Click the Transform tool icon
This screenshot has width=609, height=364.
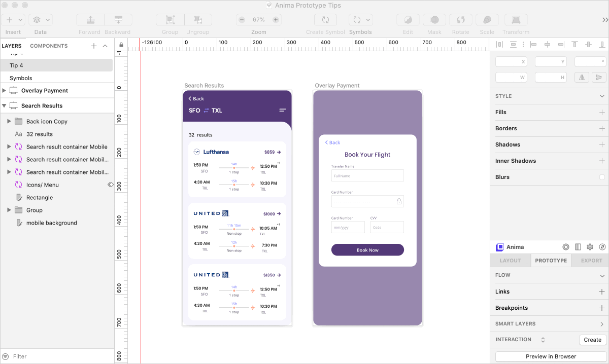point(516,20)
